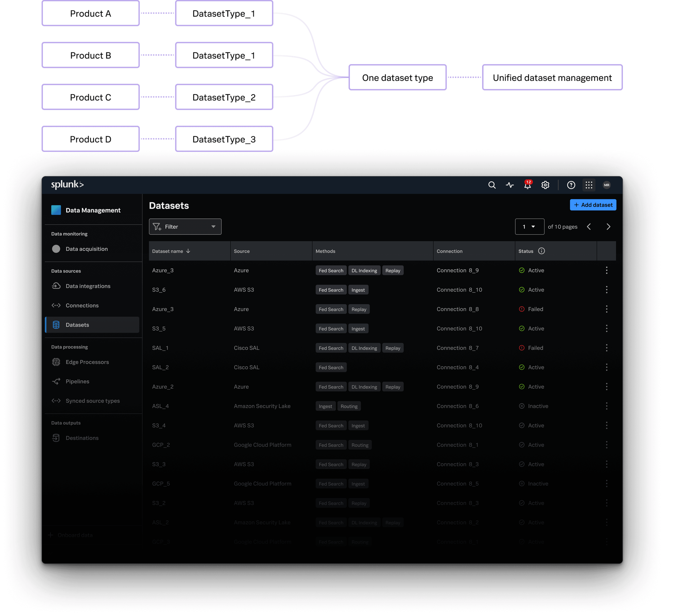Click the Add dataset button
This screenshot has width=679, height=616.
[x=593, y=205]
